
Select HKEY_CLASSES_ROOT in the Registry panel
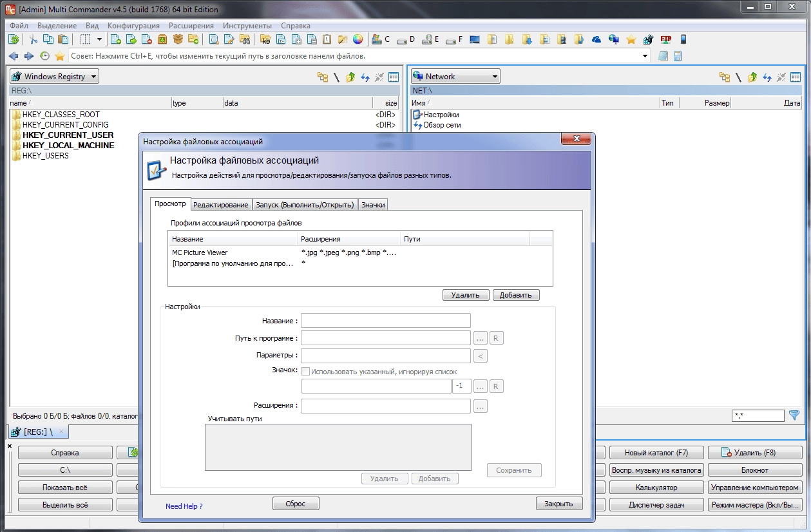(x=61, y=115)
